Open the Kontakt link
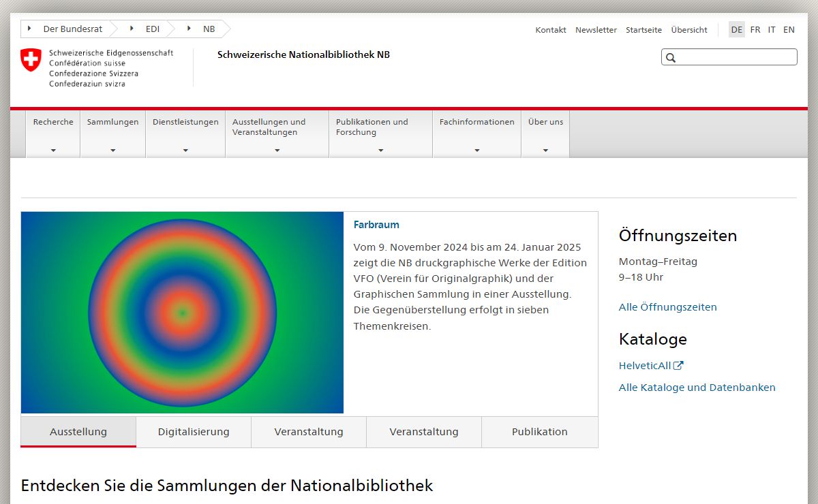The width and height of the screenshot is (818, 504). (x=551, y=30)
